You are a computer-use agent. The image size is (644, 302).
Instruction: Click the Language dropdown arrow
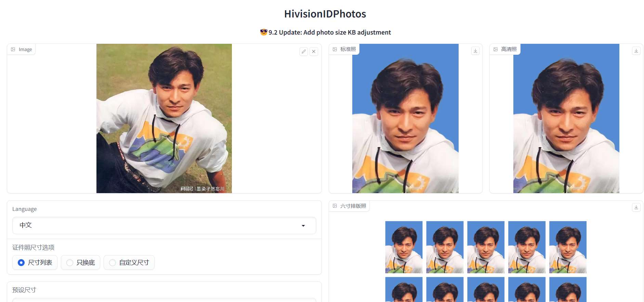point(303,226)
